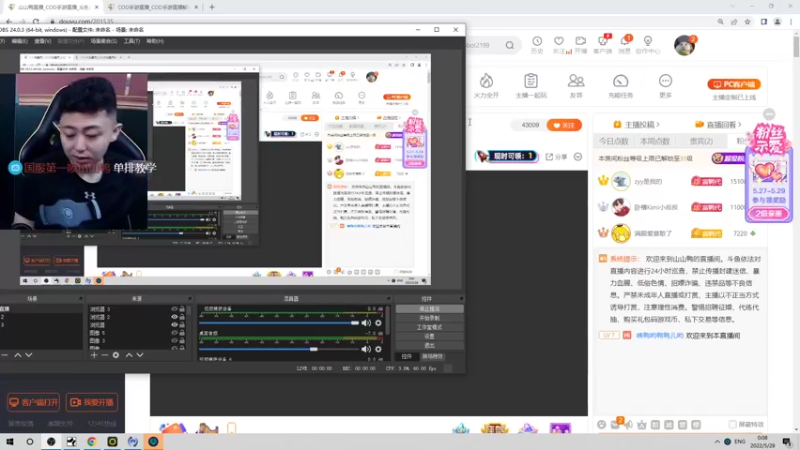Toggle visibility of 浏览器 3 source

pos(174,309)
